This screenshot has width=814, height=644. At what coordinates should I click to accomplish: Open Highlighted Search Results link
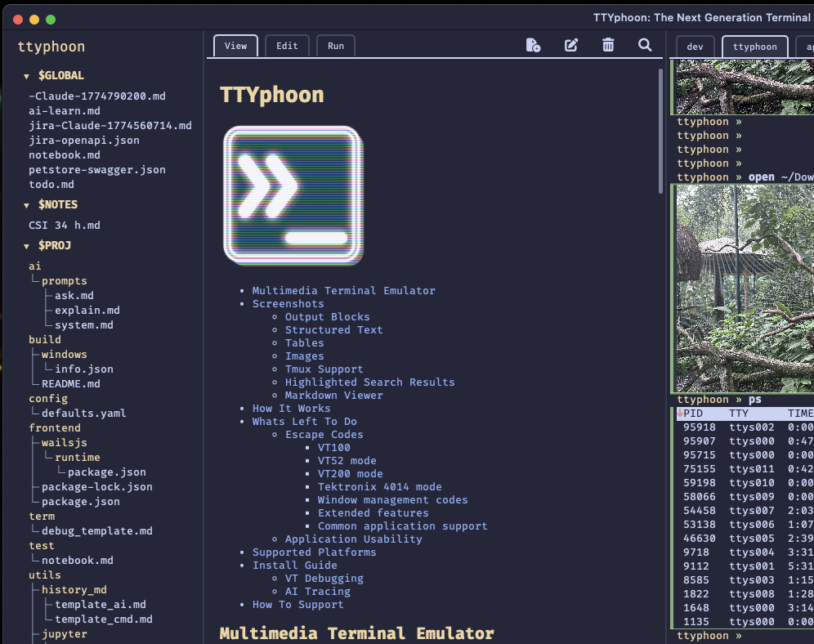[369, 382]
